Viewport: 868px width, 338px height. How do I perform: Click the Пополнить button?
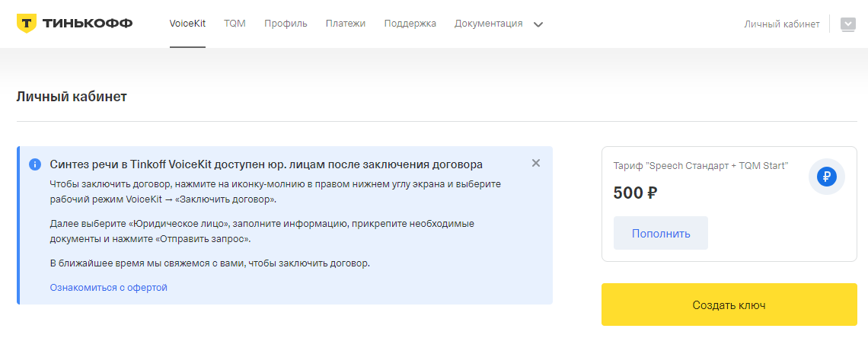coord(661,234)
